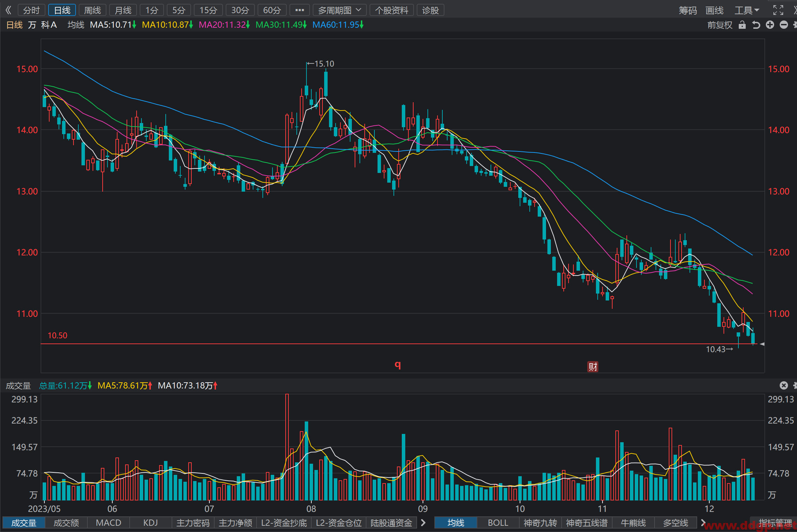797x532 pixels.
Task: Open the 多周期图 dropdown
Action: coord(339,10)
